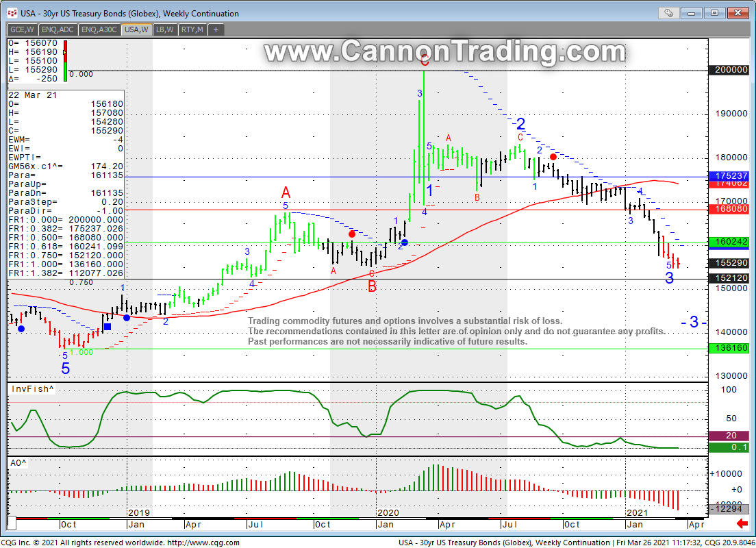The height and width of the screenshot is (548, 756).
Task: Click the CQG app icon in title bar
Action: point(12,13)
